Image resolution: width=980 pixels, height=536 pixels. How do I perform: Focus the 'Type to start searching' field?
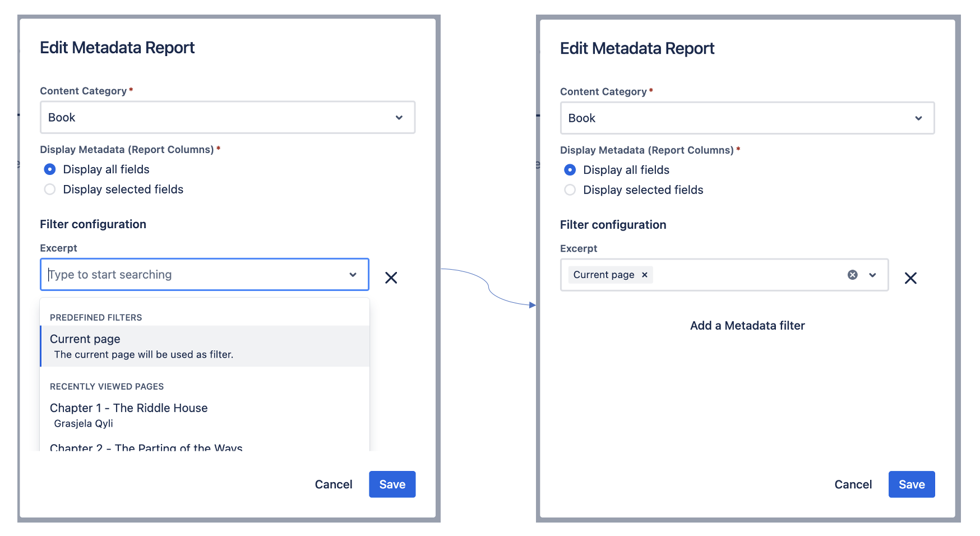(191, 275)
